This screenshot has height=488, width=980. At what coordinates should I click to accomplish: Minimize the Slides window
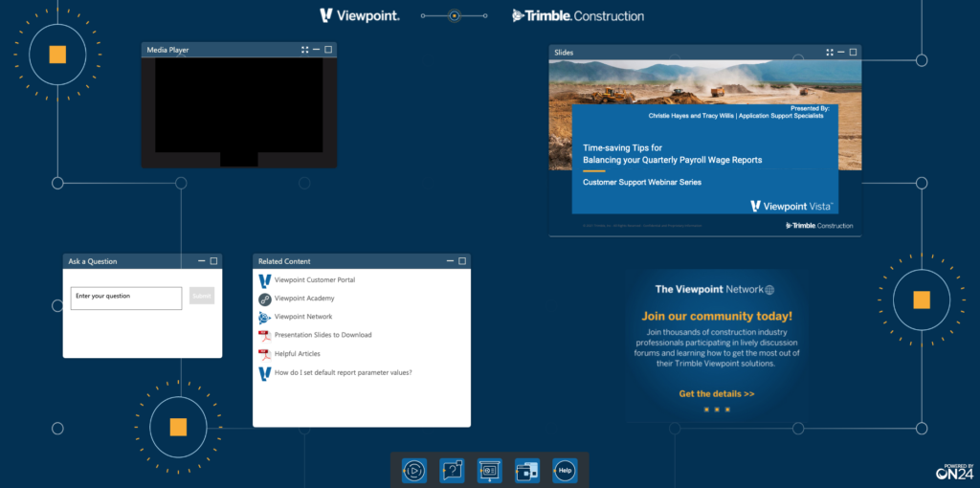(x=841, y=53)
